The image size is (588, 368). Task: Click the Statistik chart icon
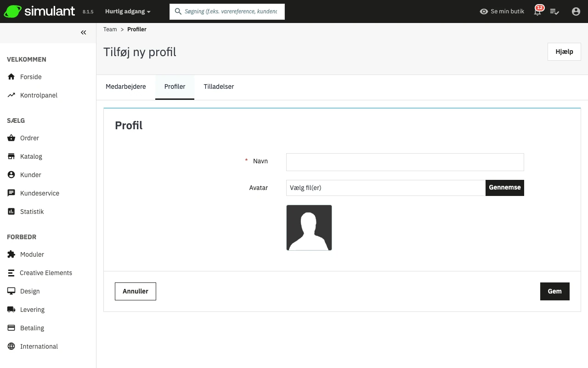click(11, 212)
